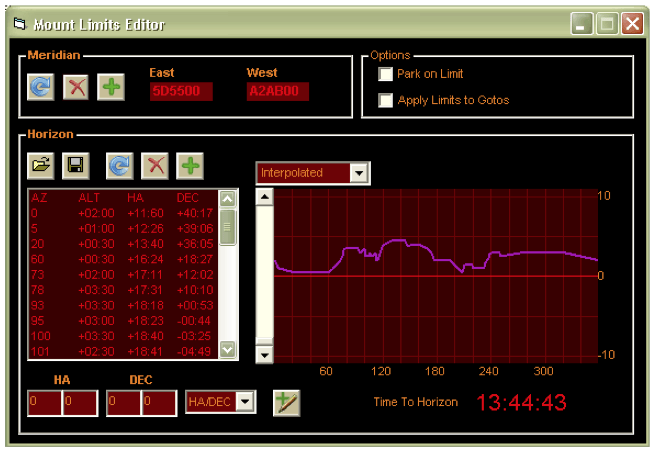Select the AZ 20 horizon row
Viewport: 653px width, 450px height.
123,244
